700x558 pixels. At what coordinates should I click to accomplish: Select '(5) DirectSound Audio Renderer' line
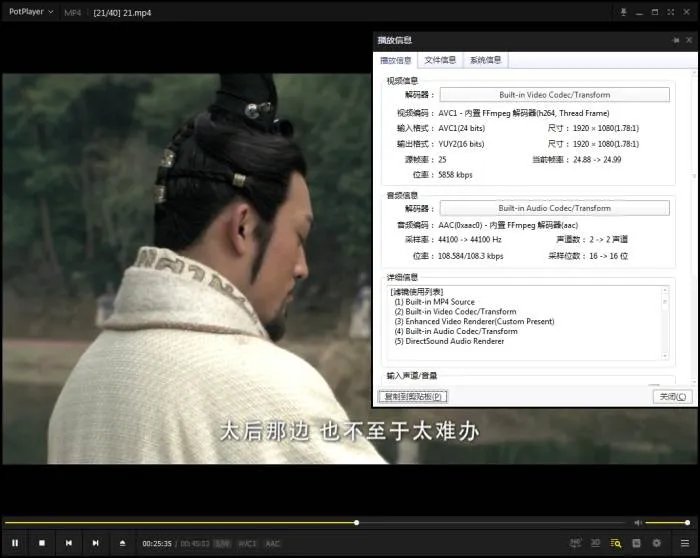pos(449,341)
